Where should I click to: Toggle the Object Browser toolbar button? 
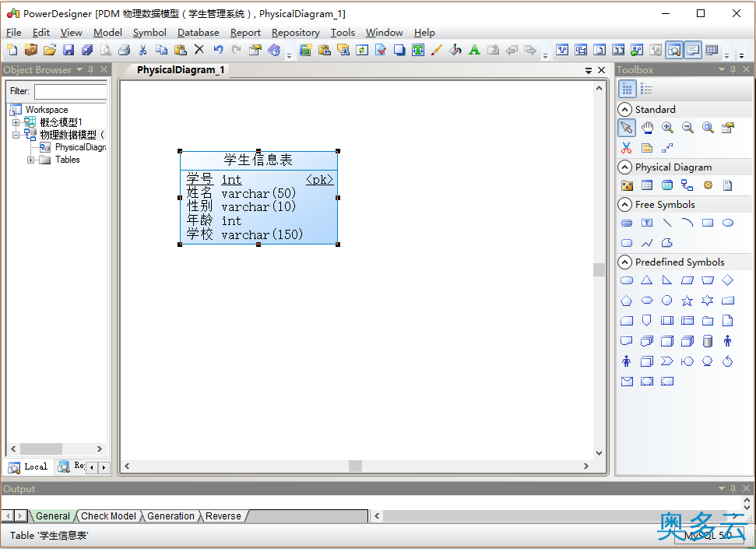(674, 50)
